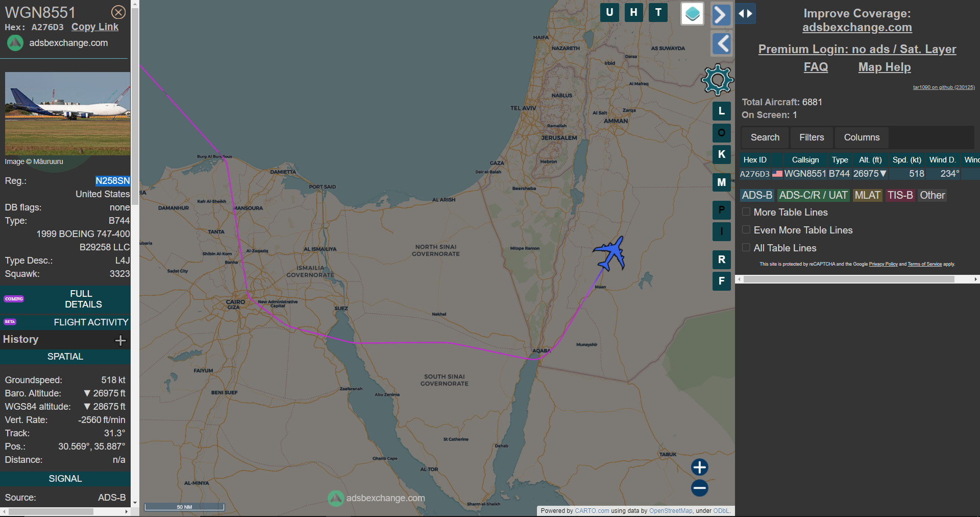Viewport: 980px width, 517px height.
Task: Open the map layer selector icon
Action: pyautogui.click(x=693, y=14)
